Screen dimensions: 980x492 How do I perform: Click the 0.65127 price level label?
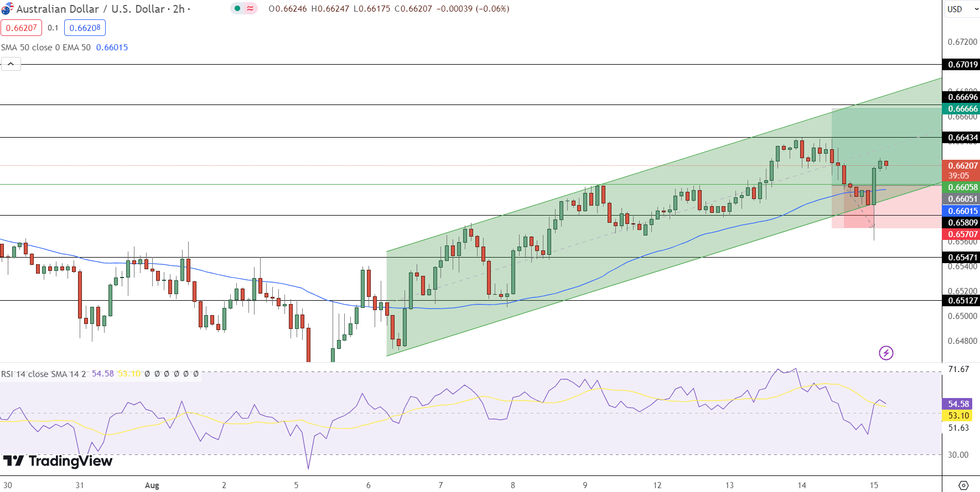pyautogui.click(x=962, y=301)
